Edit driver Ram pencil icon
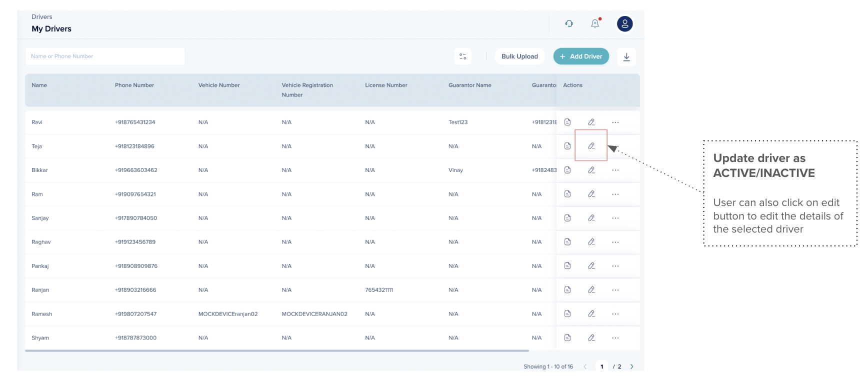 tap(591, 194)
